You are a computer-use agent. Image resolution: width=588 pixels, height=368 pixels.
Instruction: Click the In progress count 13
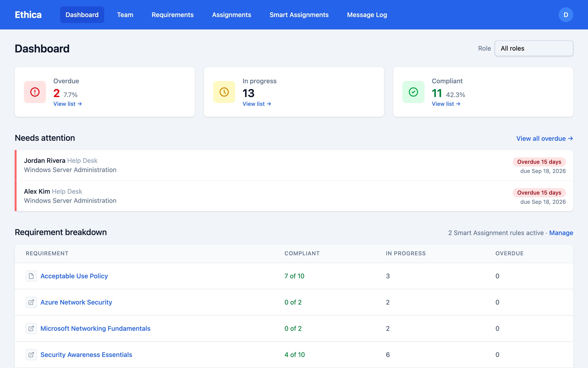tap(248, 93)
